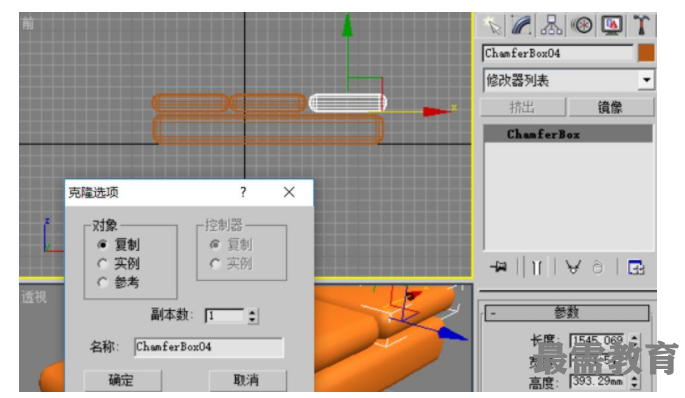Viewport: 685px width, 398px height.
Task: Click the 镜像 modifier button
Action: pos(611,107)
